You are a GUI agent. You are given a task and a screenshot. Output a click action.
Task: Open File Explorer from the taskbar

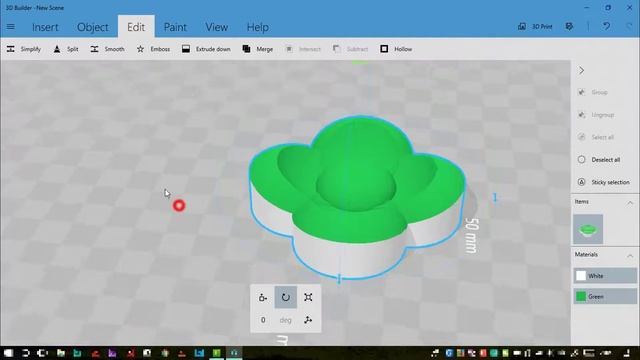(x=60, y=353)
